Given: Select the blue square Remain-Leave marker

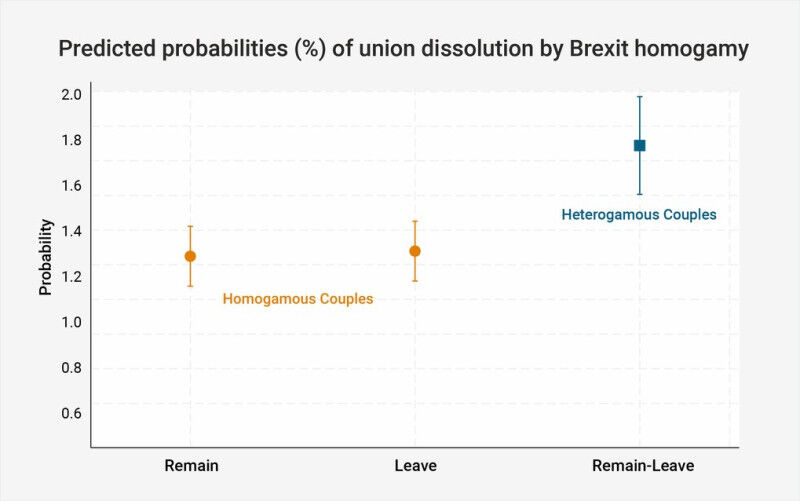Looking at the screenshot, I should [640, 145].
